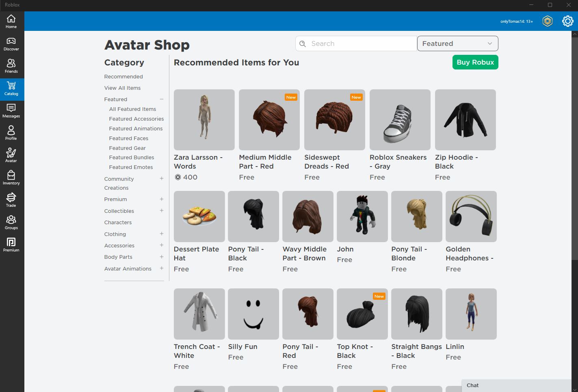The height and width of the screenshot is (392, 578).
Task: Expand the Accessories category
Action: pos(162,245)
